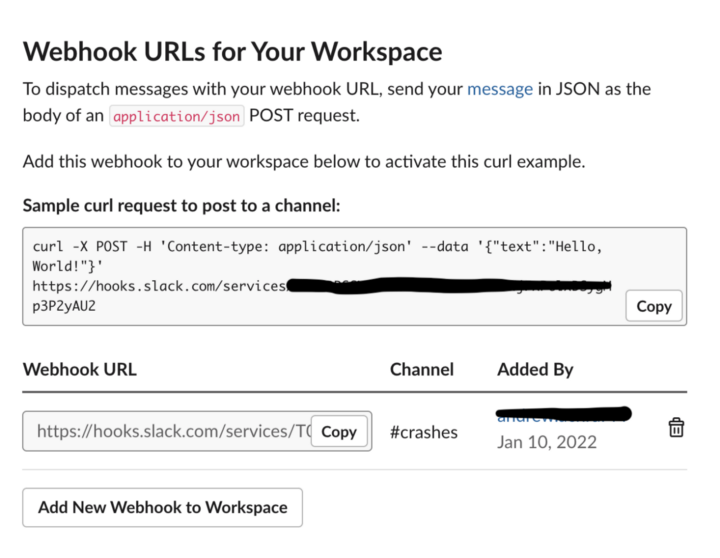Delete the #crashes webhook with trash icon

point(676,428)
